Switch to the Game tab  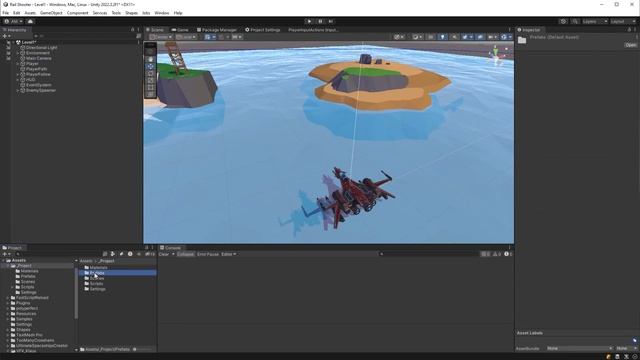(180, 30)
